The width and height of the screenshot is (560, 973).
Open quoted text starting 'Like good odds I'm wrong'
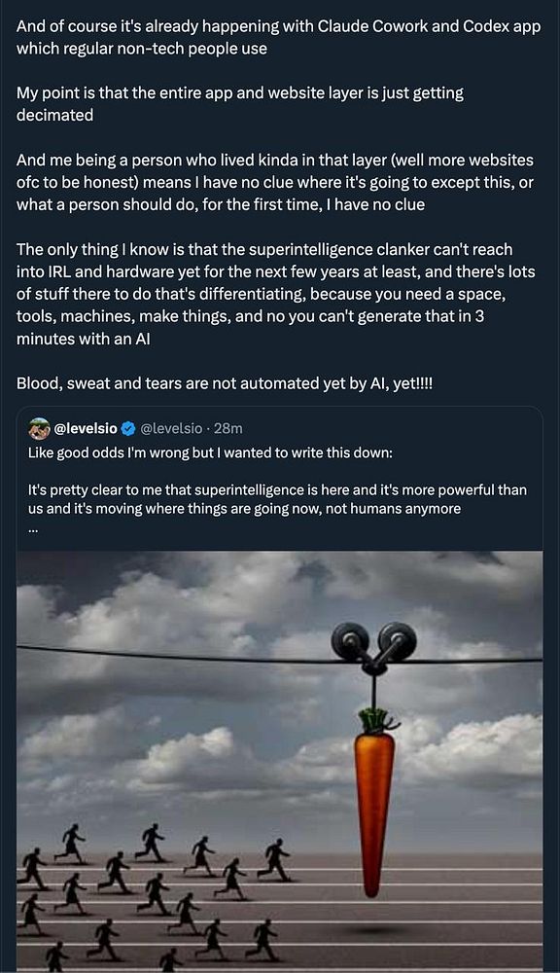[x=210, y=453]
